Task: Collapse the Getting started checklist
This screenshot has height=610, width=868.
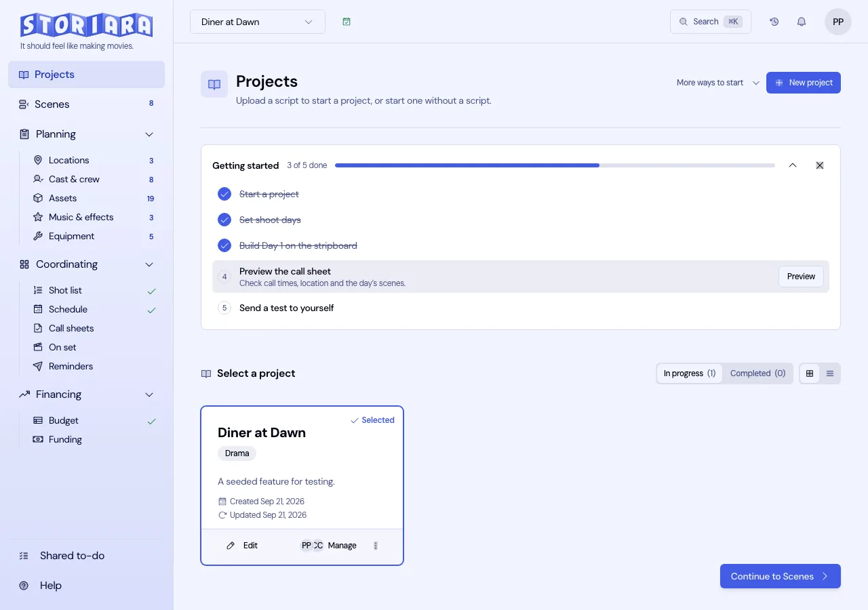Action: (x=793, y=165)
